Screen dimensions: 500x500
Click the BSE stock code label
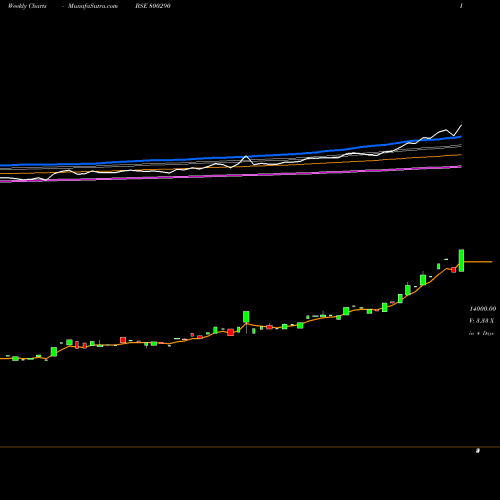[153, 6]
